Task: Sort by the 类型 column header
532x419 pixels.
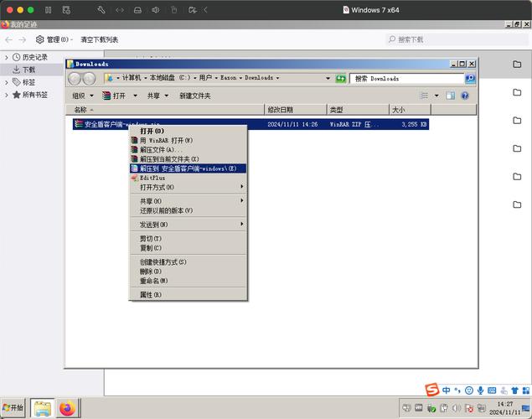Action: point(358,110)
